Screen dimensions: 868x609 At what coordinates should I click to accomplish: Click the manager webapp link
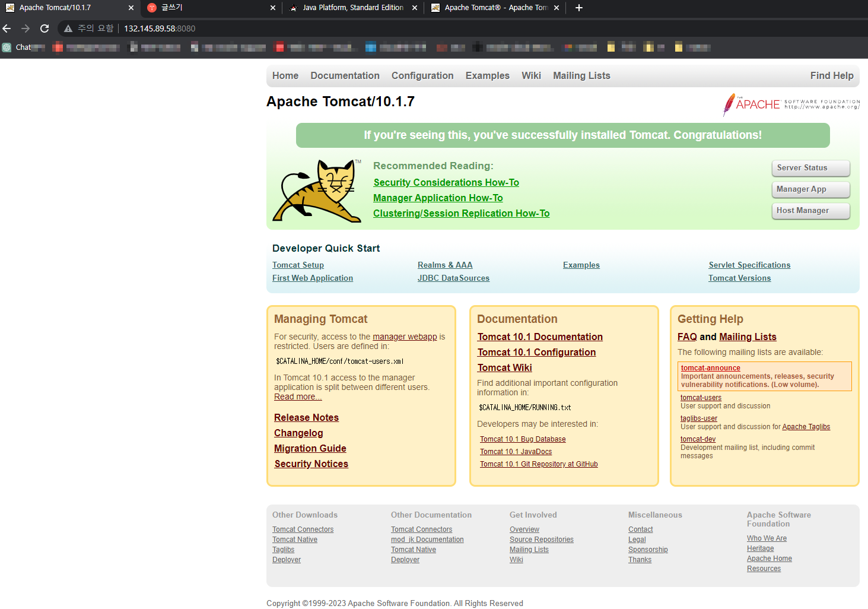[405, 337]
